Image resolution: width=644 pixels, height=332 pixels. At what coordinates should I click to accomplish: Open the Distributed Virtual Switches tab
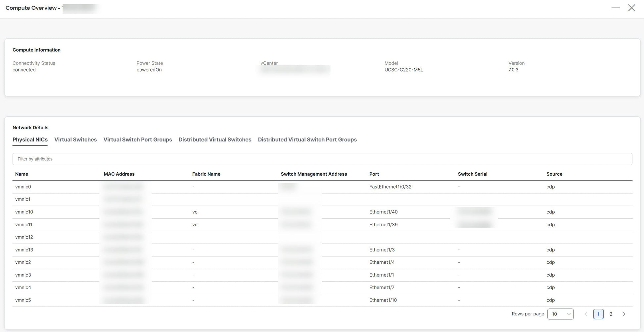point(215,140)
